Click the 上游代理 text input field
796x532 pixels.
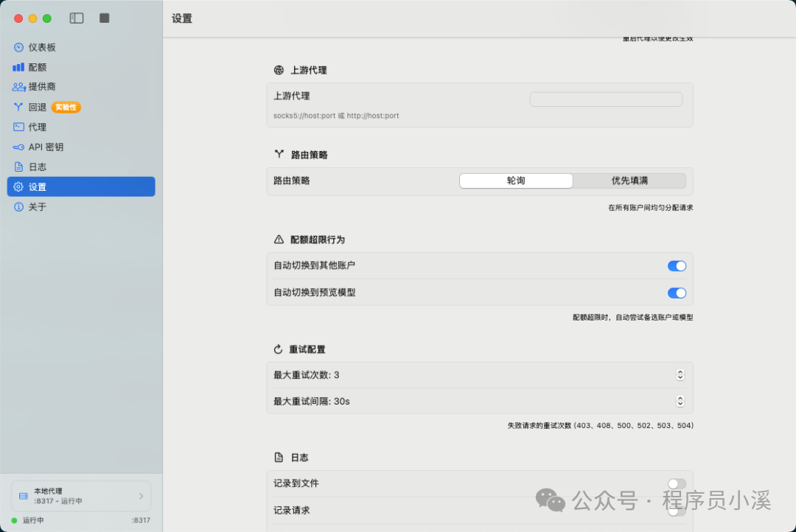(x=606, y=99)
